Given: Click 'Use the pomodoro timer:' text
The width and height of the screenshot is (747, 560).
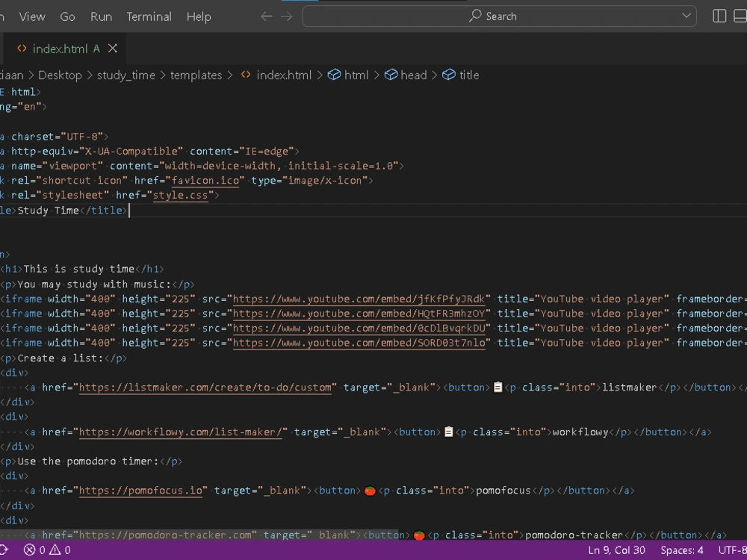Looking at the screenshot, I should [x=87, y=462].
